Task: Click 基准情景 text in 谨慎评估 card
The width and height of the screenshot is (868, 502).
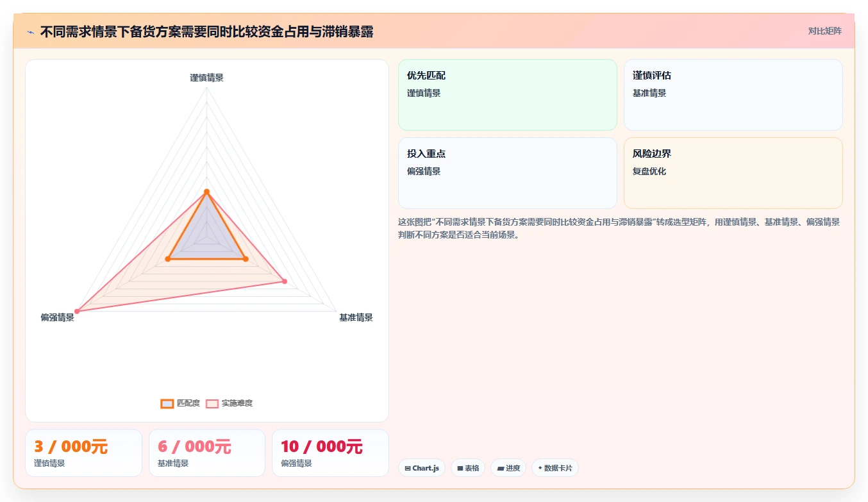Action: click(x=649, y=93)
